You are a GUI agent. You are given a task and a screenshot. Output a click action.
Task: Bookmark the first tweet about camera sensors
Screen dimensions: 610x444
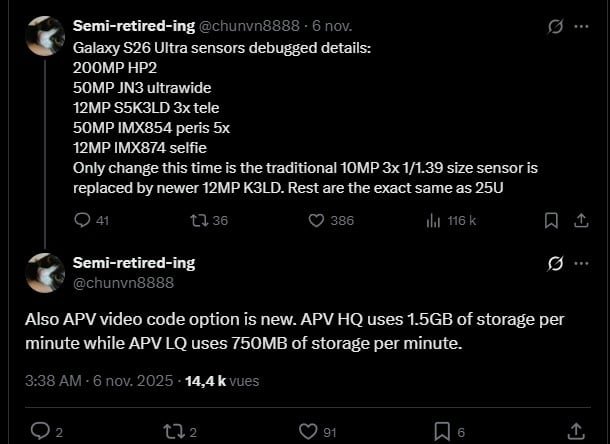click(x=550, y=220)
